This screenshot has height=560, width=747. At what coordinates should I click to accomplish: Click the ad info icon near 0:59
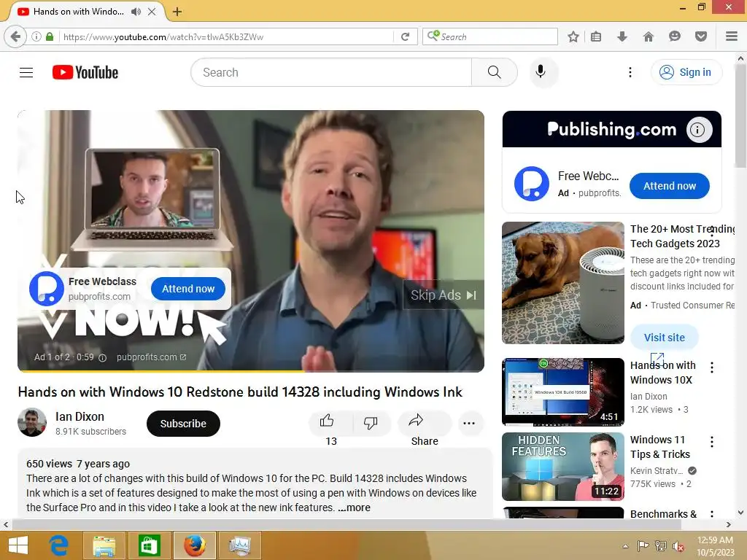pyautogui.click(x=102, y=357)
